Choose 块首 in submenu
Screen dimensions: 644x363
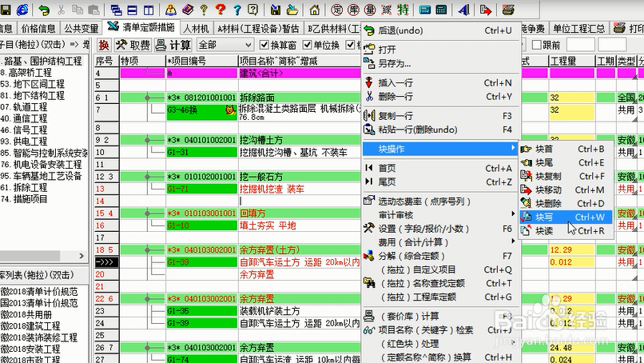point(566,149)
